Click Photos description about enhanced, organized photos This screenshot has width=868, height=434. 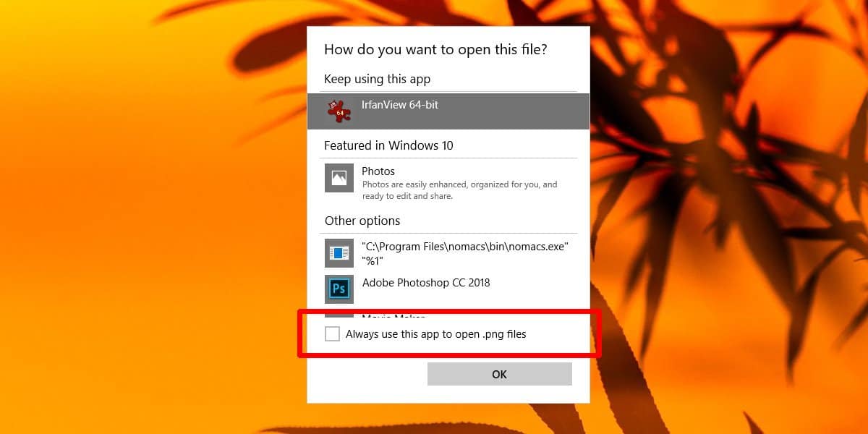point(459,190)
